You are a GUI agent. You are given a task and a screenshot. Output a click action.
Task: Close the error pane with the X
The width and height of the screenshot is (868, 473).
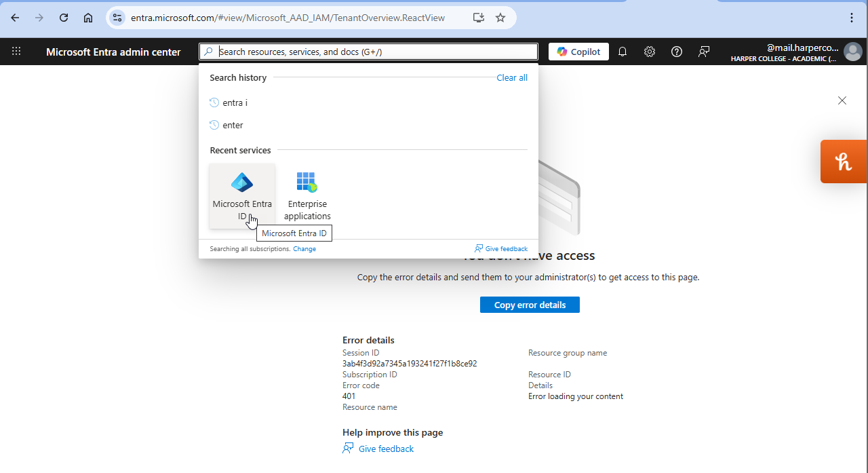[x=842, y=100]
